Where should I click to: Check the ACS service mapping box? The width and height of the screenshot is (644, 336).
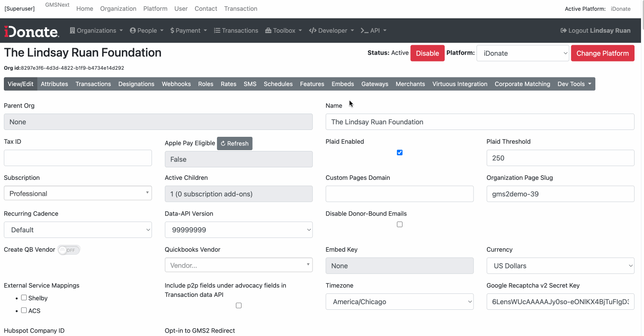coord(24,310)
